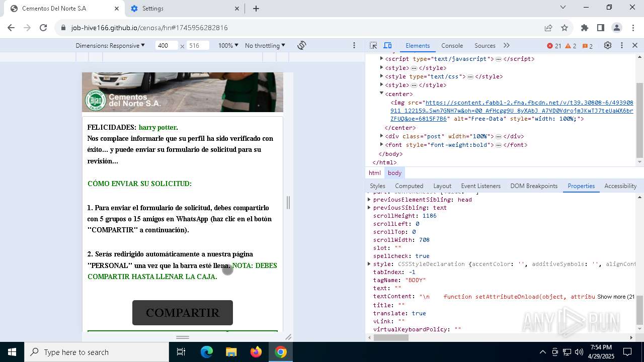Open the 100% zoom dropdown
The width and height of the screenshot is (644, 362).
click(228, 45)
